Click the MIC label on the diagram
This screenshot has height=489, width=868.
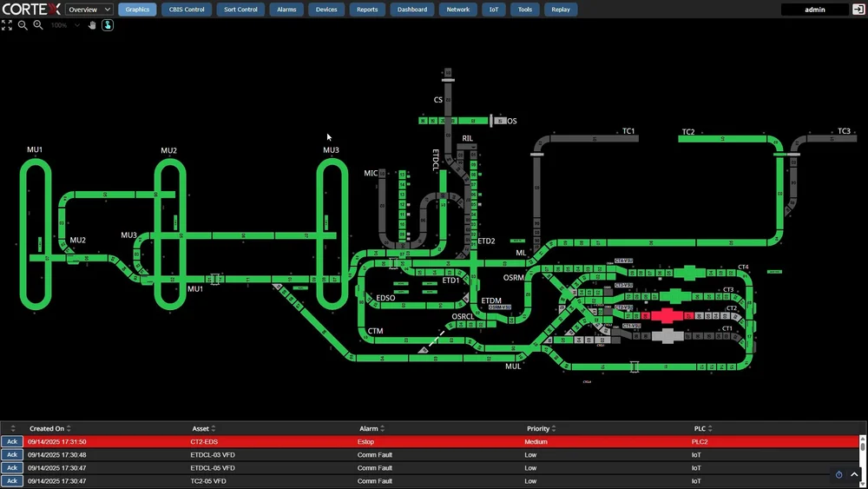(371, 174)
